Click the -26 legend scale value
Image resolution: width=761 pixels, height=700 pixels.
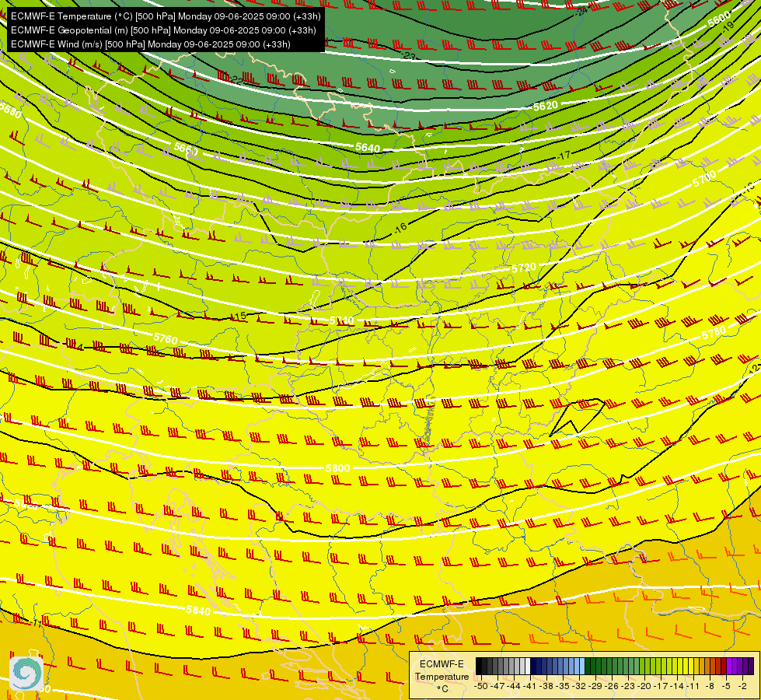612,687
